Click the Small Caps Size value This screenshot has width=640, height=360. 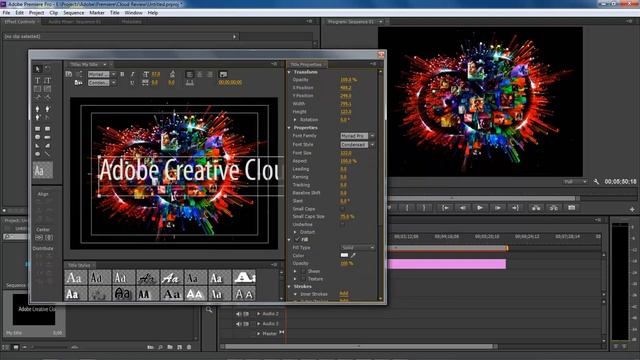pyautogui.click(x=347, y=217)
